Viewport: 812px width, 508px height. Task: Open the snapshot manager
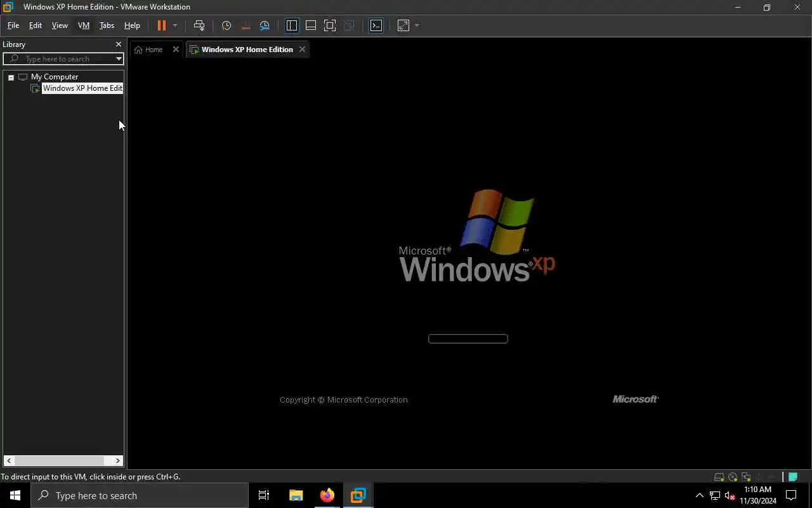tap(265, 25)
